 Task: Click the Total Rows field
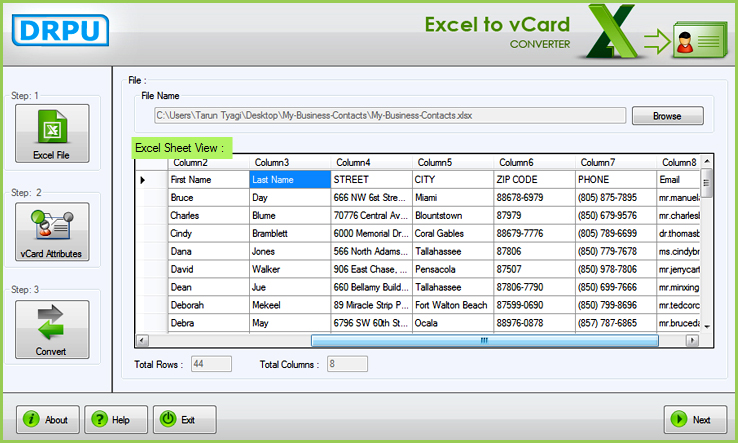211,364
